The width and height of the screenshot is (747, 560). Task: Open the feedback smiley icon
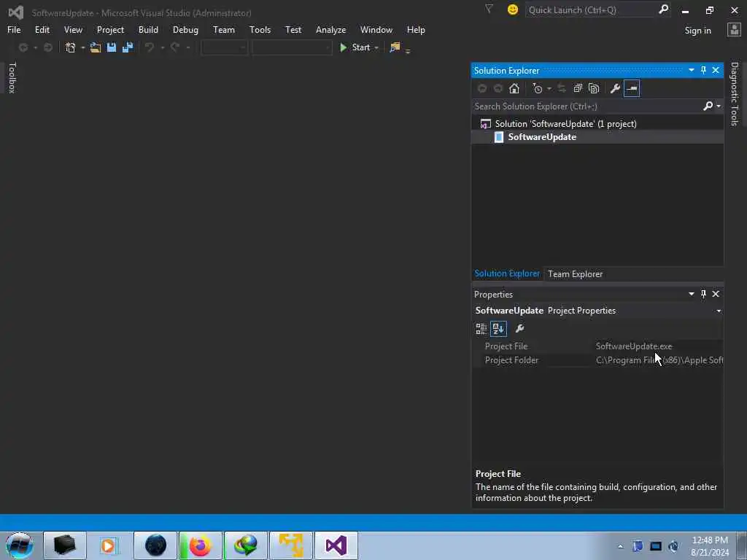[513, 9]
